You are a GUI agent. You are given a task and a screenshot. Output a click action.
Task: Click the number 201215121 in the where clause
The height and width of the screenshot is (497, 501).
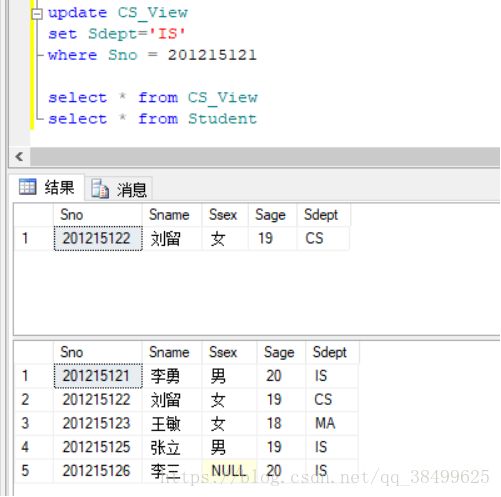point(212,55)
